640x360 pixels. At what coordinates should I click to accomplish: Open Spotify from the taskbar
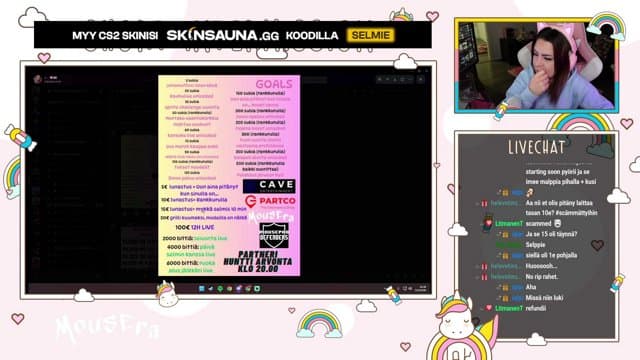point(220,289)
